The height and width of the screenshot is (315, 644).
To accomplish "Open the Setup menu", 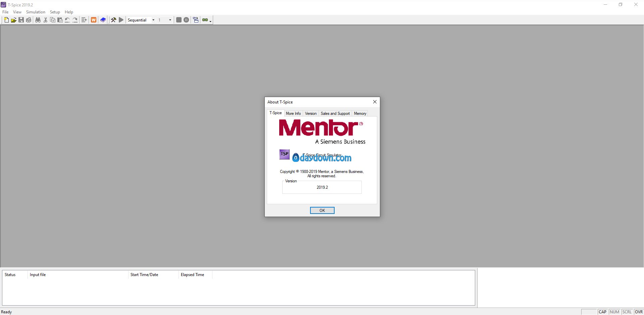I will pyautogui.click(x=55, y=12).
